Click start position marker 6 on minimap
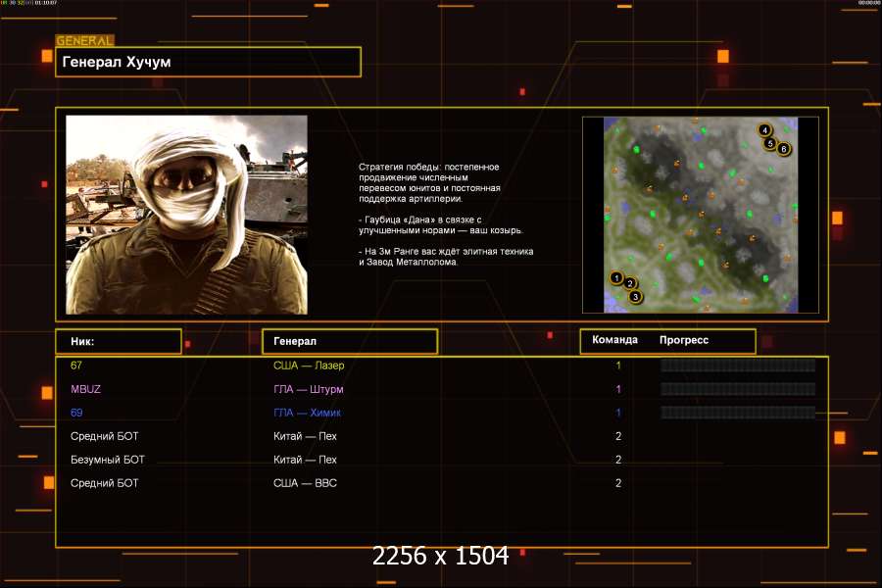The image size is (882, 588). pos(784,149)
